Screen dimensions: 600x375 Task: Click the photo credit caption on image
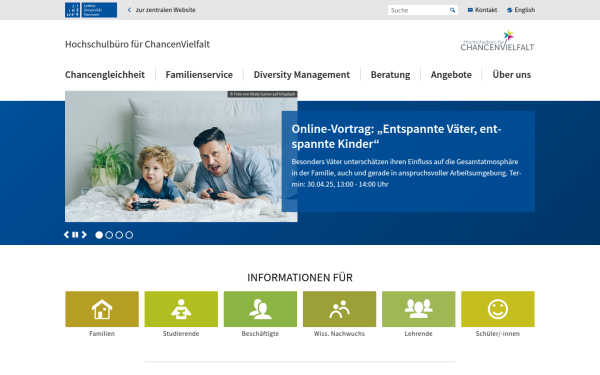click(x=262, y=94)
